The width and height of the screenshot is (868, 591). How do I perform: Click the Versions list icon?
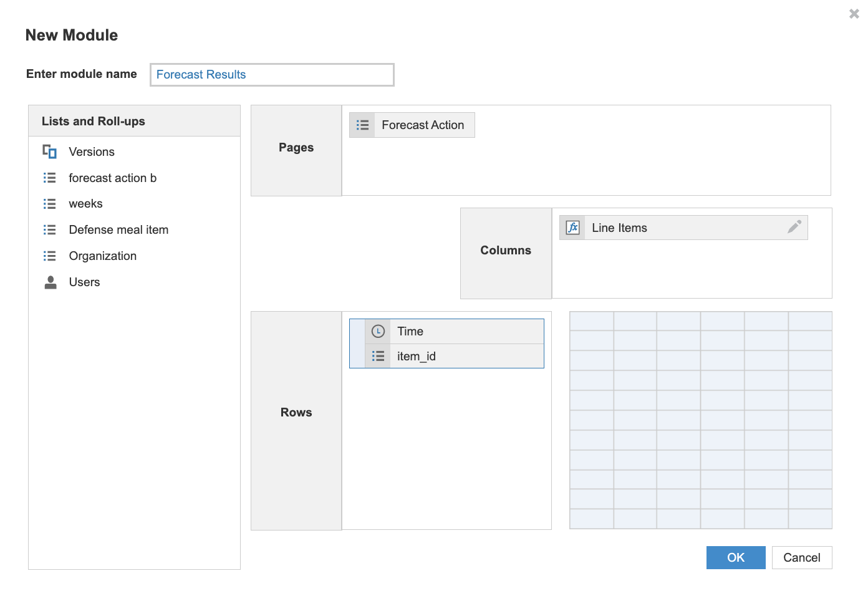49,151
